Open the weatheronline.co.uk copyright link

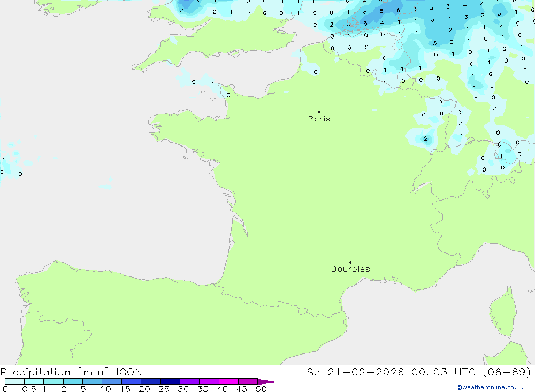coord(490,387)
